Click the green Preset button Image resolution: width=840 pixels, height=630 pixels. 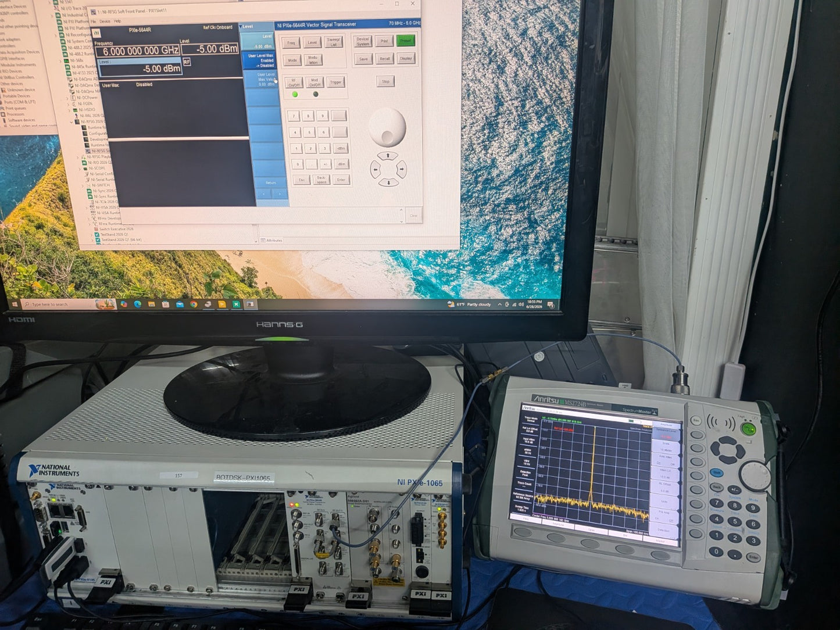tap(406, 41)
